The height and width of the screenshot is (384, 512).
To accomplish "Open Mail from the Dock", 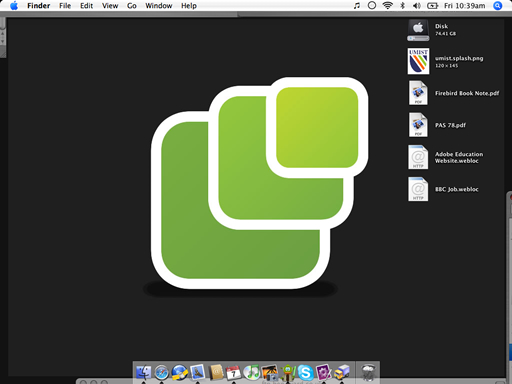I will pyautogui.click(x=197, y=372).
